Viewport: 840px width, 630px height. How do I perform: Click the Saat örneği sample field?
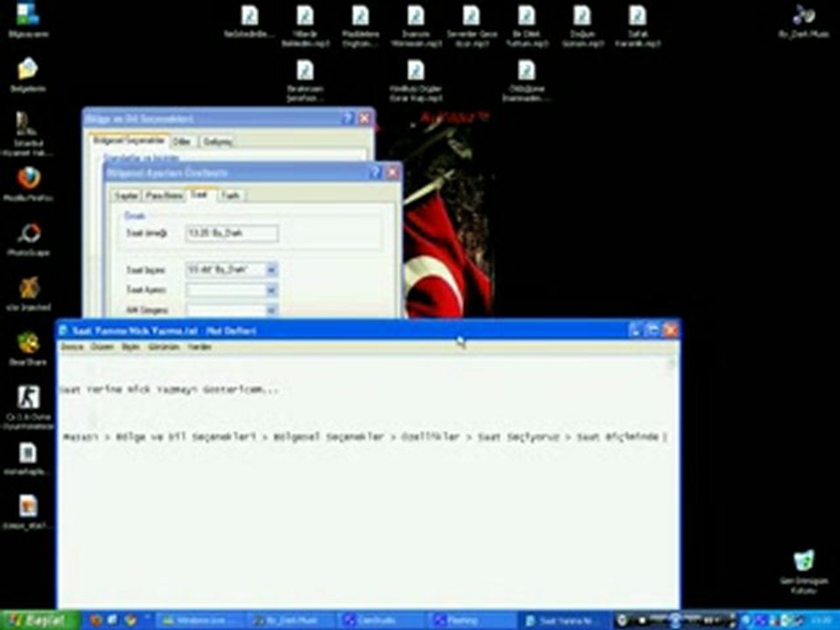(x=232, y=233)
